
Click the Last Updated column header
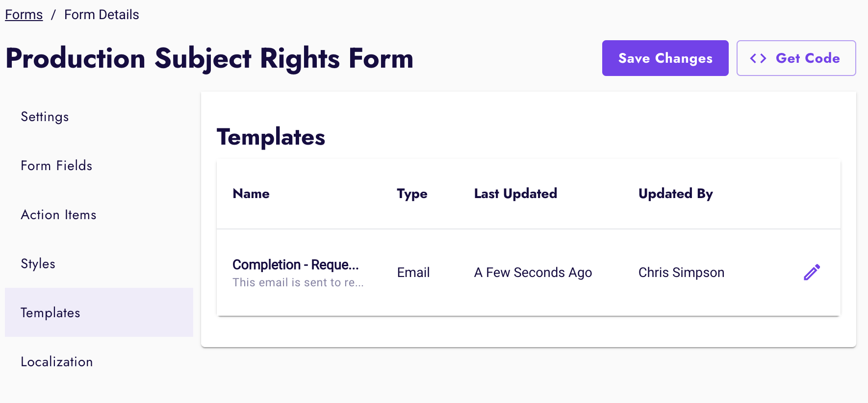pos(515,194)
